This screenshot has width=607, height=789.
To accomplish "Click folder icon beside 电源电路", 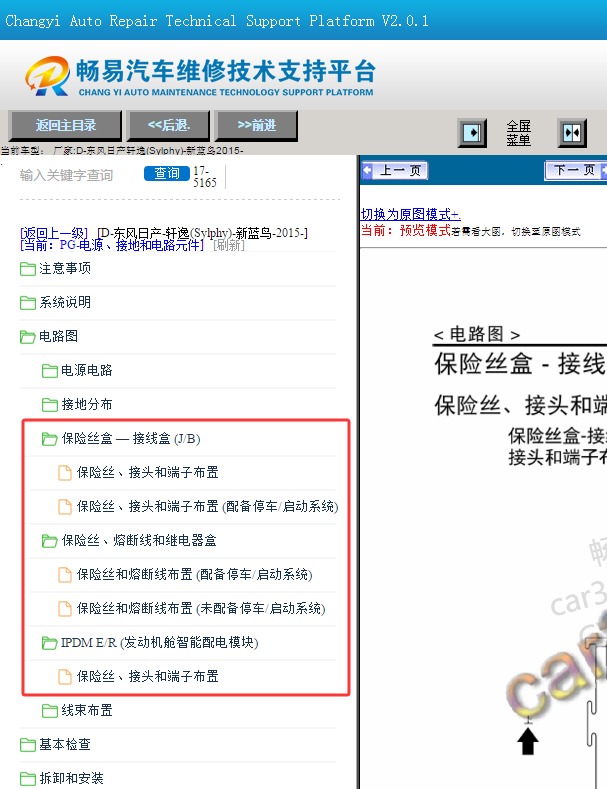I will point(49,371).
